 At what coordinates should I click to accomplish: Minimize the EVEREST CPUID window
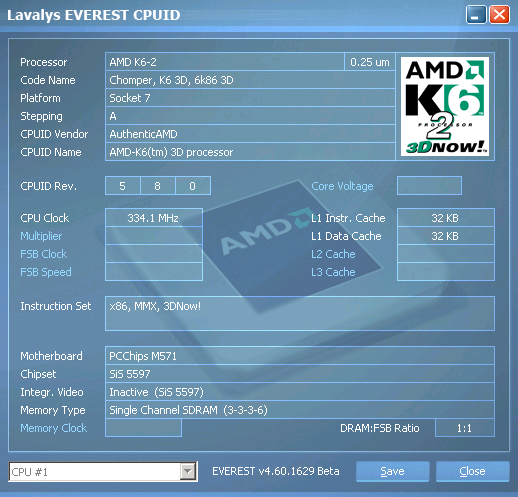(476, 15)
